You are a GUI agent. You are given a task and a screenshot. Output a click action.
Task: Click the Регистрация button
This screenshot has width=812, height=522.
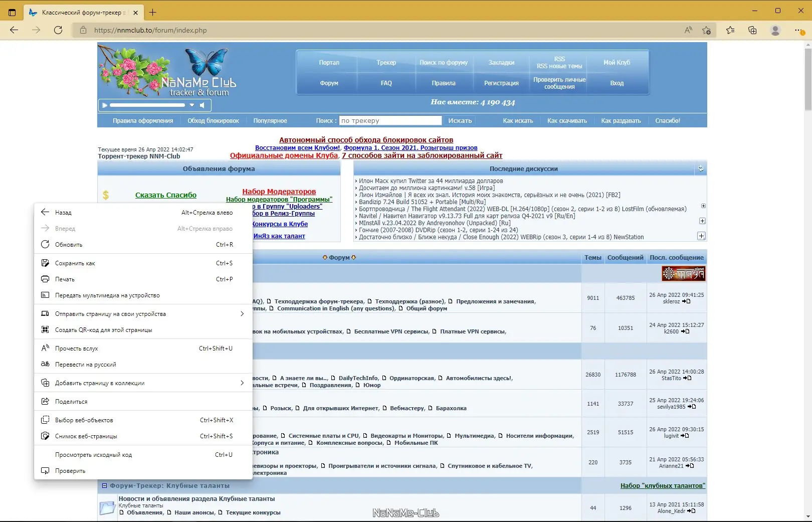[501, 83]
